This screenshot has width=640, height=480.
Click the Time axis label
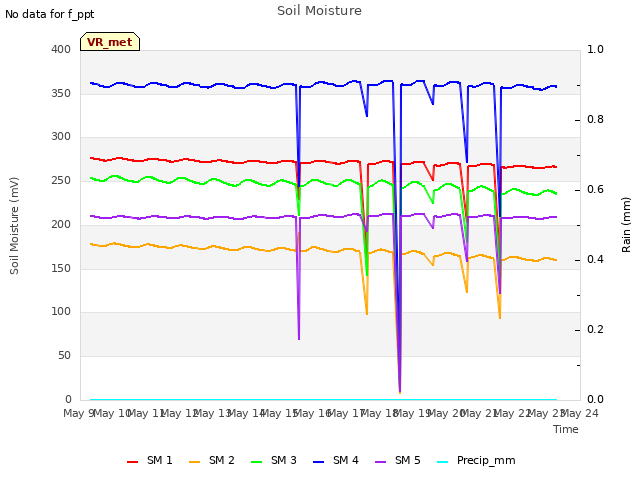coord(566,429)
